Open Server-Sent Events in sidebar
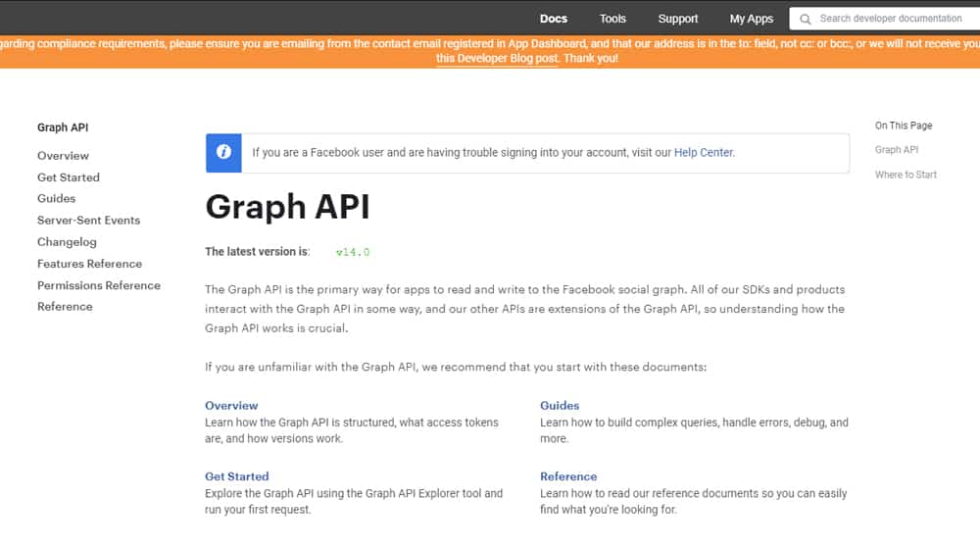Viewport: 980px width, 549px height. pyautogui.click(x=89, y=221)
